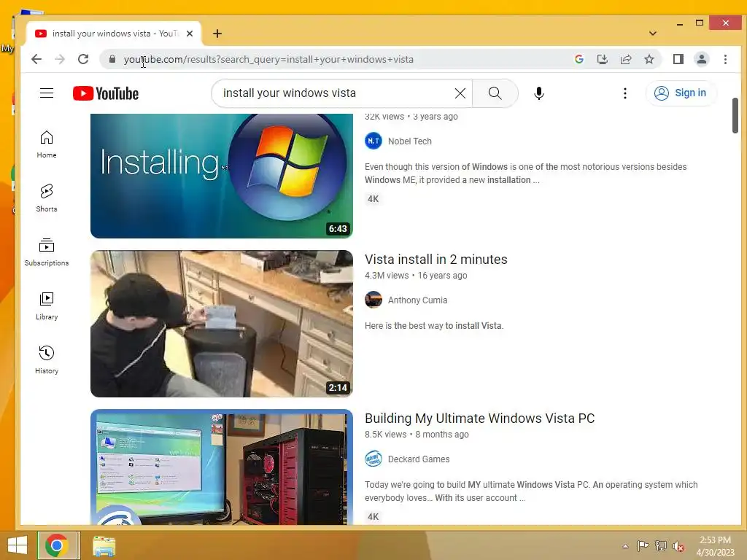
Task: View site info via the lock icon
Action: 112,59
